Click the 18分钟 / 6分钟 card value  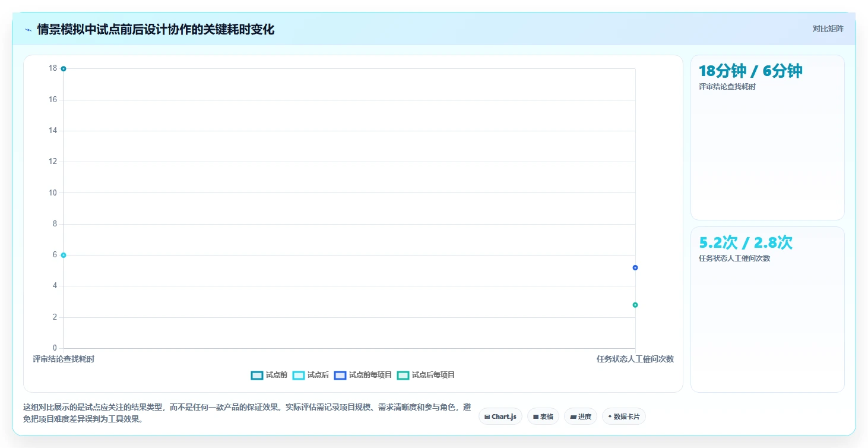750,71
